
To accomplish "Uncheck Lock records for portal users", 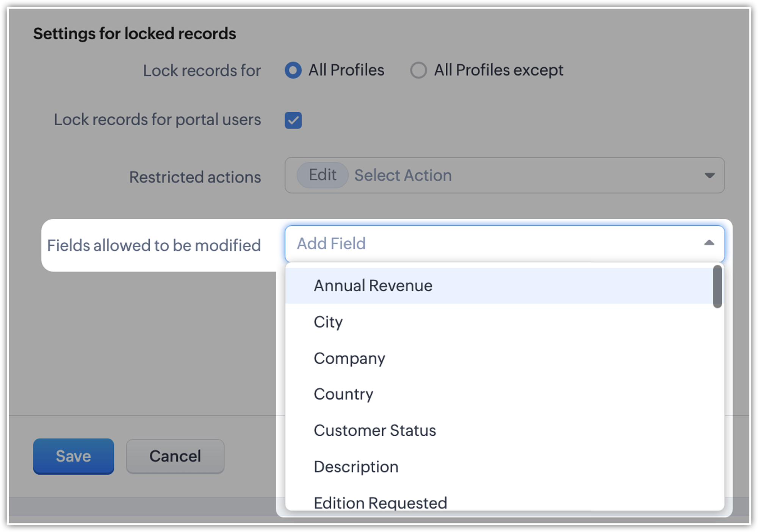I will pos(293,120).
